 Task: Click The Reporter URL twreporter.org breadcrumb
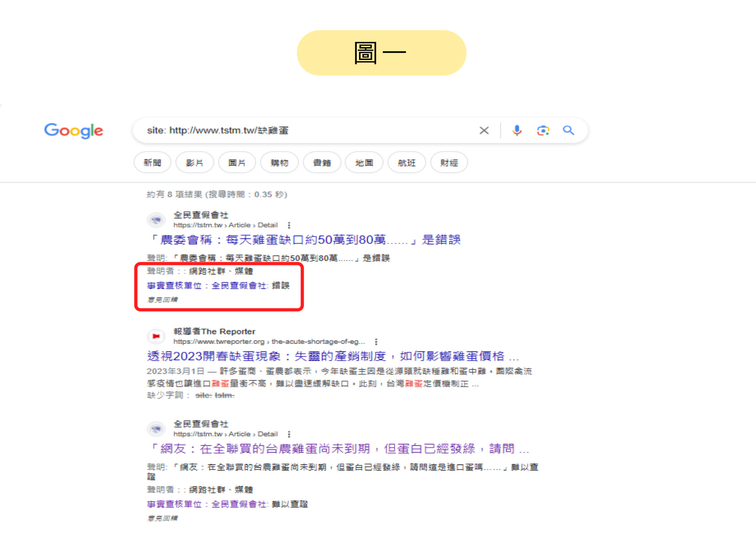coord(269,342)
